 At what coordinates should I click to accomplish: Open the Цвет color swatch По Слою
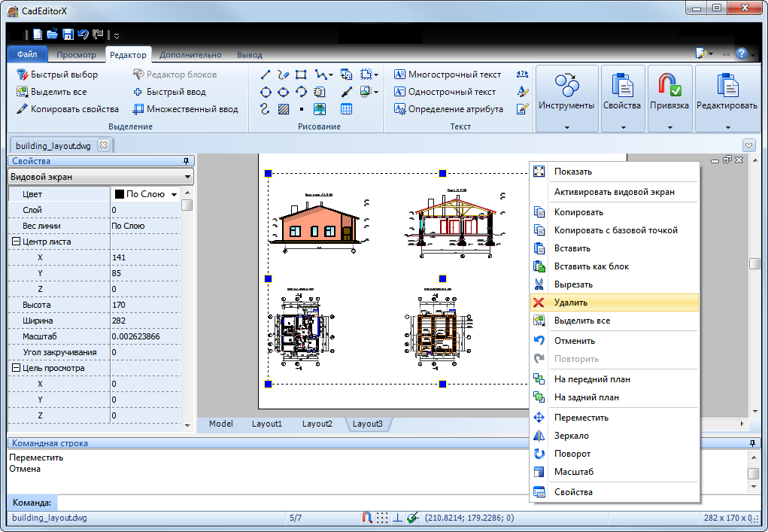click(x=146, y=194)
